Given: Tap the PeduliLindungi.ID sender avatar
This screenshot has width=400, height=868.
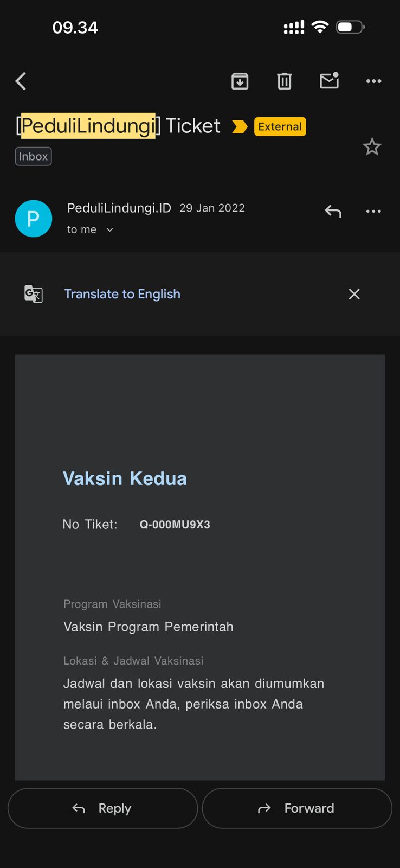Looking at the screenshot, I should click(x=34, y=219).
